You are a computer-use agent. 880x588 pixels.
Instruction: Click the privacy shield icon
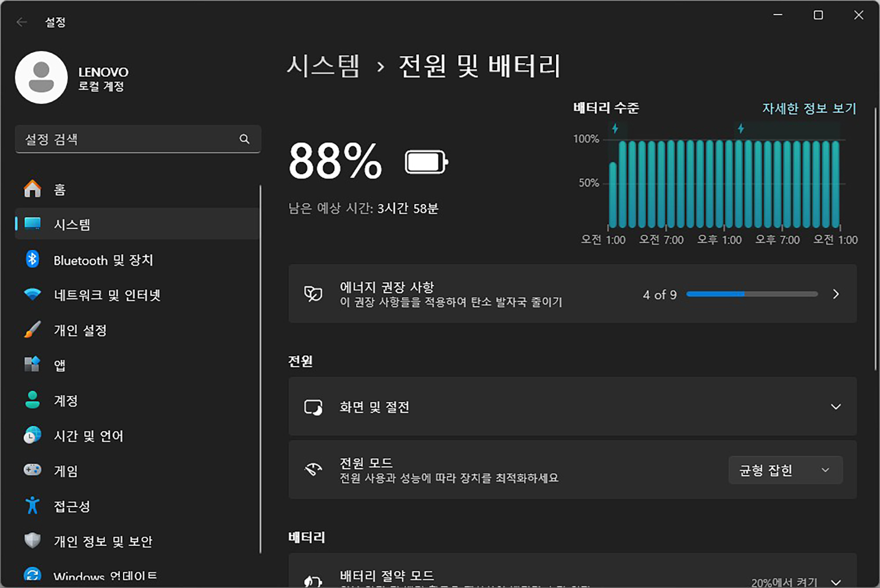32,540
